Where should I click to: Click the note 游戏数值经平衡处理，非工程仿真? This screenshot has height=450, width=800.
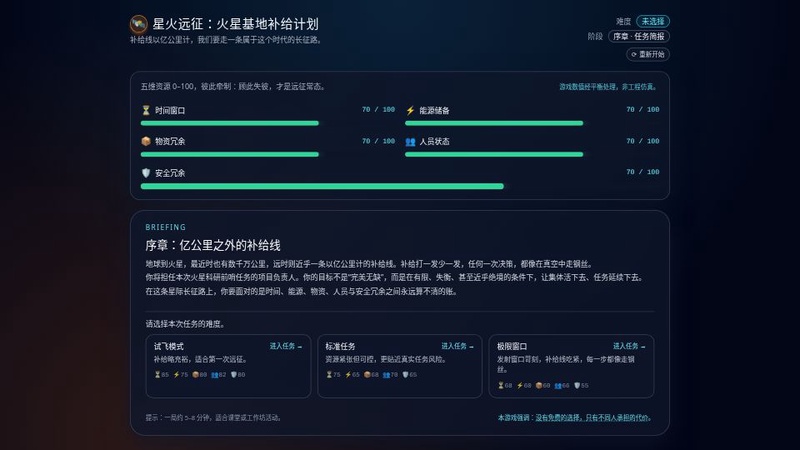(607, 87)
